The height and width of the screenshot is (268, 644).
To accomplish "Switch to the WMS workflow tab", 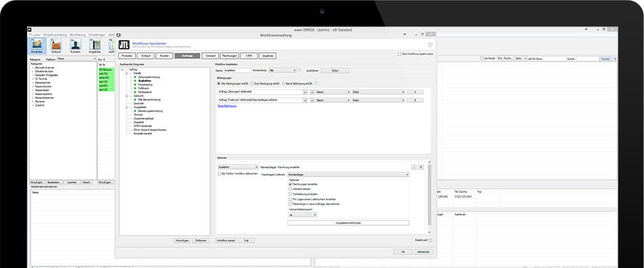I will click(249, 56).
